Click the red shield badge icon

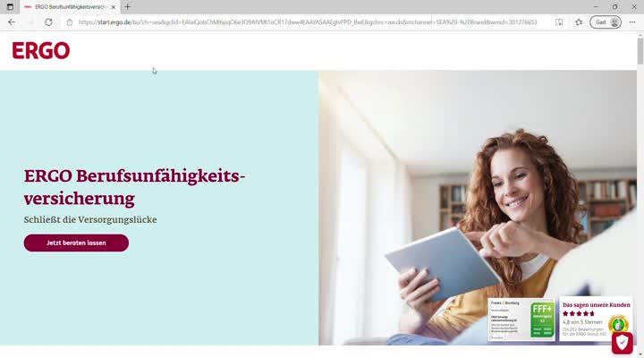tap(622, 343)
